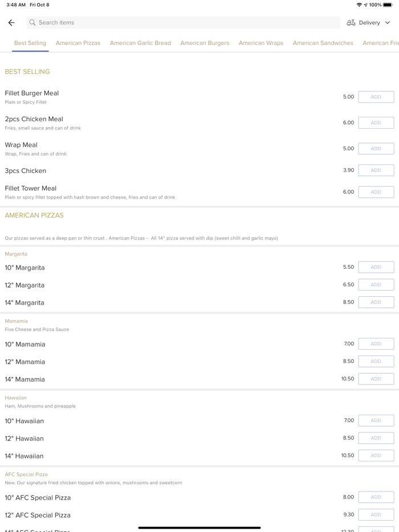
Task: Tap the battery icon in status bar
Action: (x=388, y=5)
